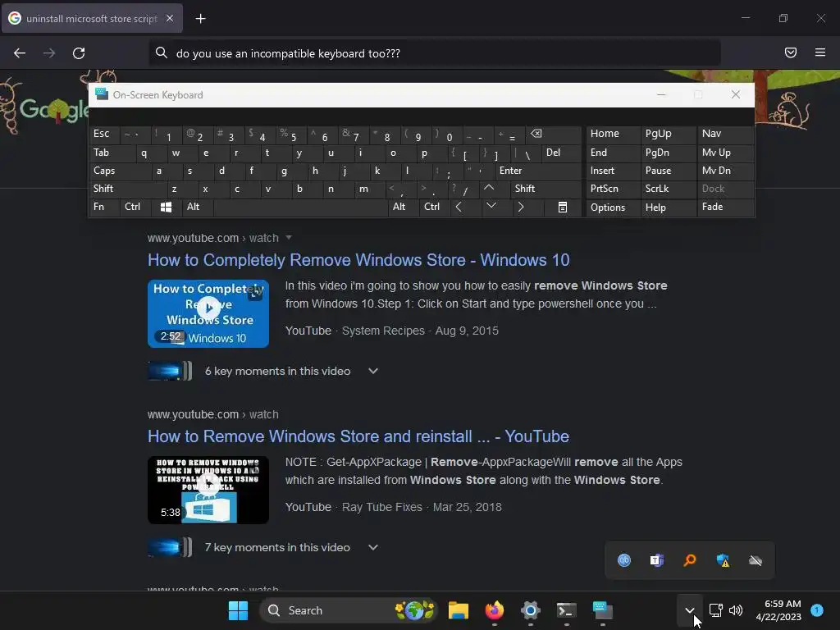Viewport: 840px width, 630px height.
Task: Click the Help key on keyboard
Action: coord(669,208)
